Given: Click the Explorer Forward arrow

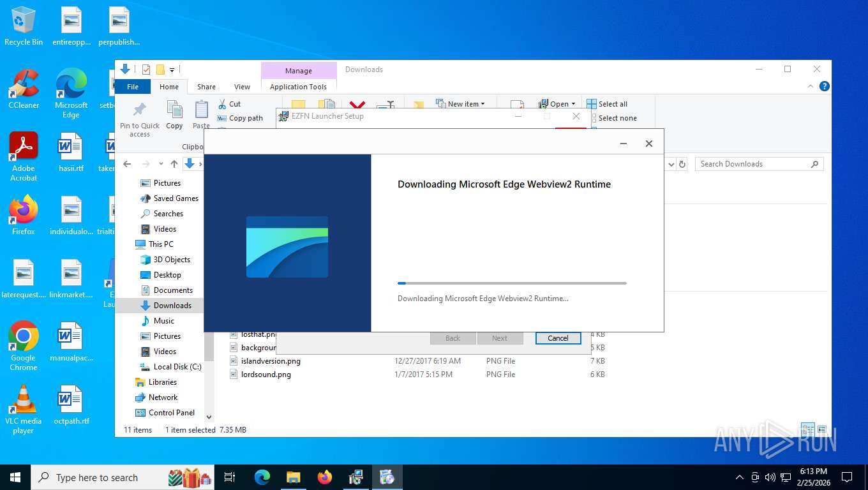Looking at the screenshot, I should click(146, 164).
